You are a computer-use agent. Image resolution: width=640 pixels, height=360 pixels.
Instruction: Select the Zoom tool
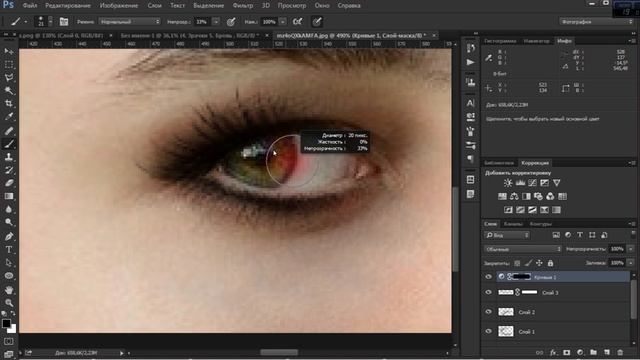pos(9,302)
